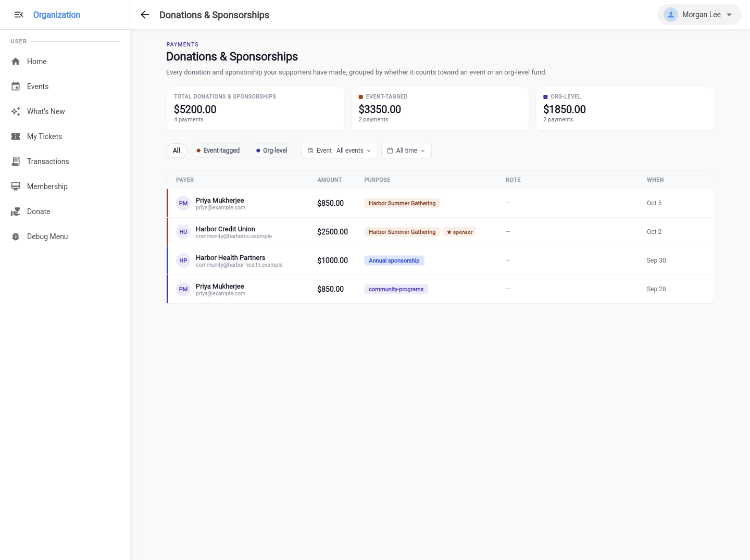The height and width of the screenshot is (560, 750).
Task: Click the Annual sponsorship tag
Action: click(394, 260)
